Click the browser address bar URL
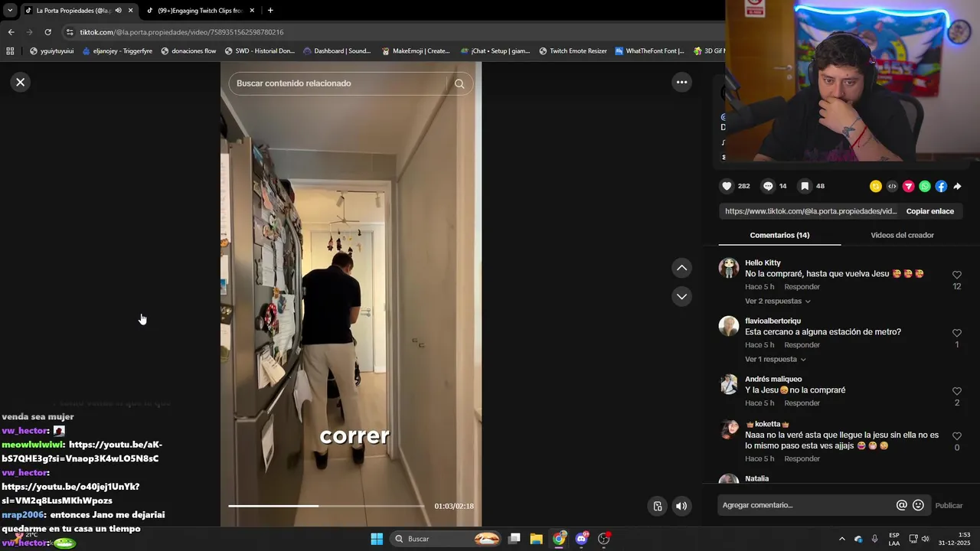The height and width of the screenshot is (551, 980). pyautogui.click(x=181, y=32)
